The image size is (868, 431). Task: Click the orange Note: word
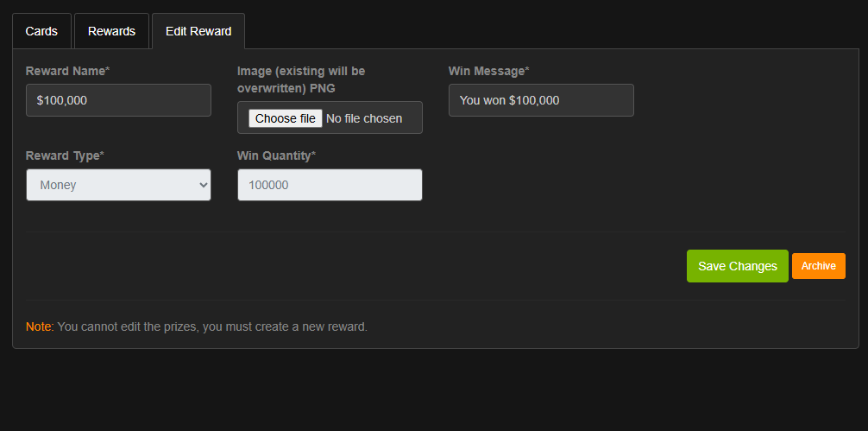pos(40,326)
